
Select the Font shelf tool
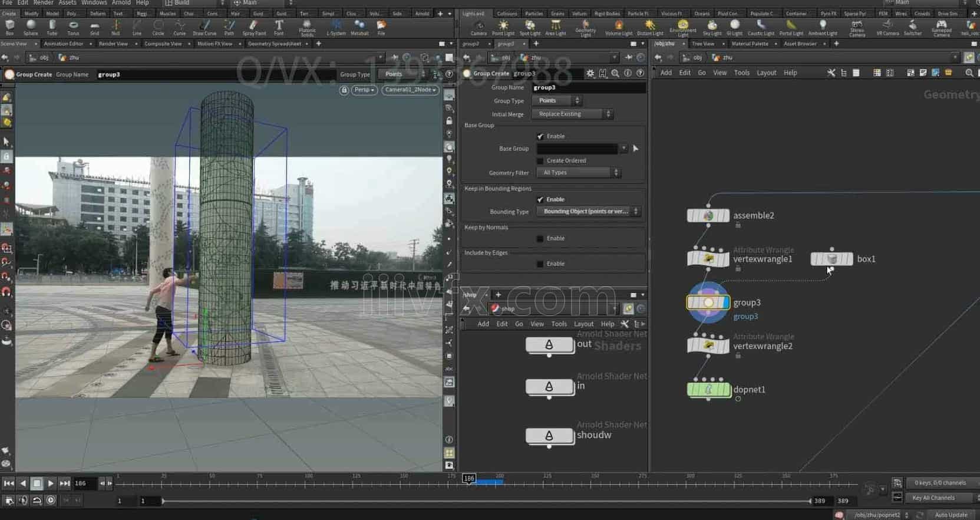tap(279, 27)
